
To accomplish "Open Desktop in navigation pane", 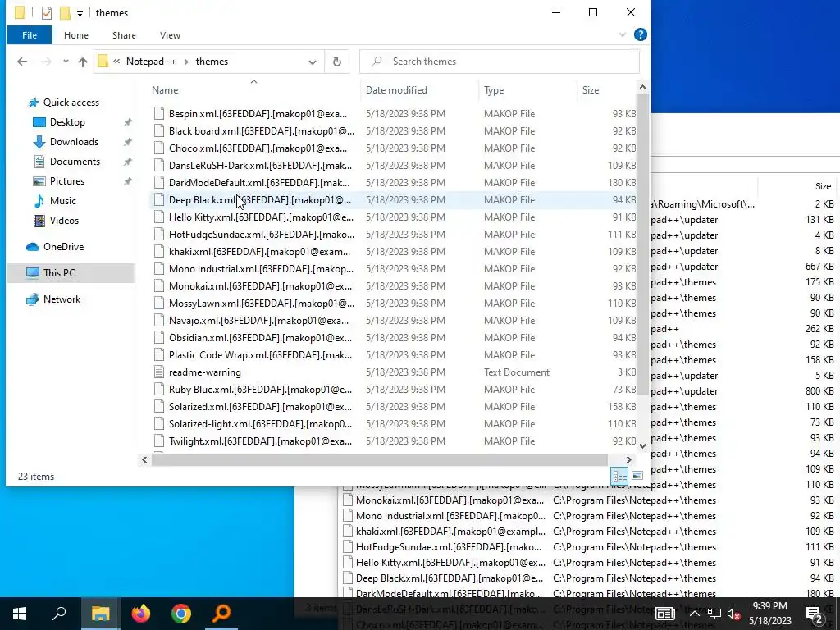I will click(67, 122).
